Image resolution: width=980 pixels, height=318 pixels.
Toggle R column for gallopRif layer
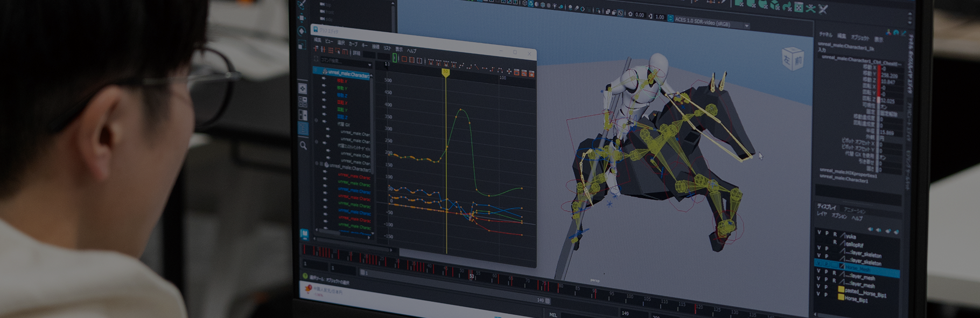(x=835, y=242)
